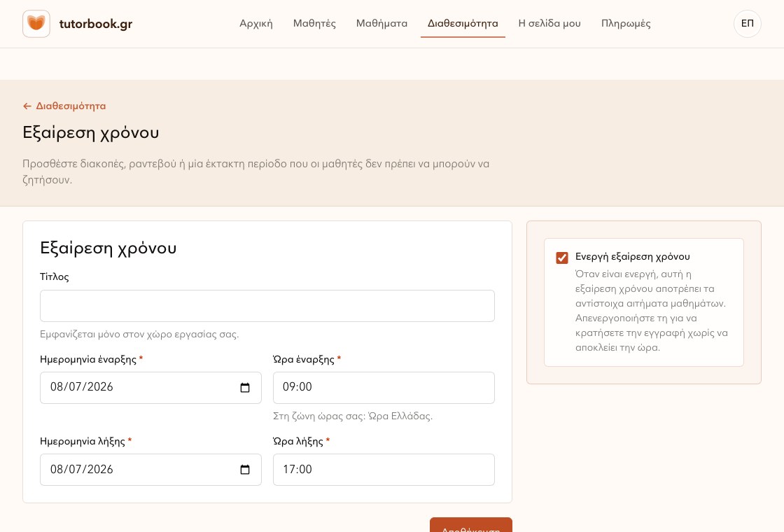
Task: Open calendar picker for Ημερομηνία έναρξης
Action: point(245,388)
